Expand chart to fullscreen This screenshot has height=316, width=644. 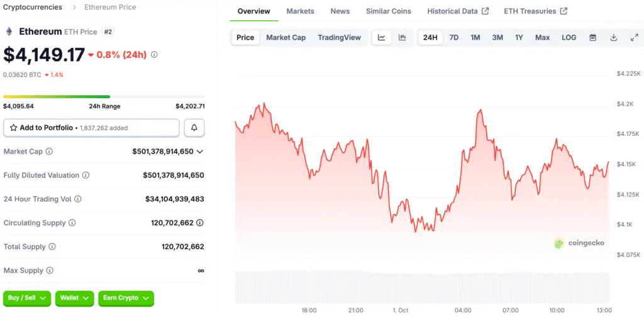click(x=634, y=38)
